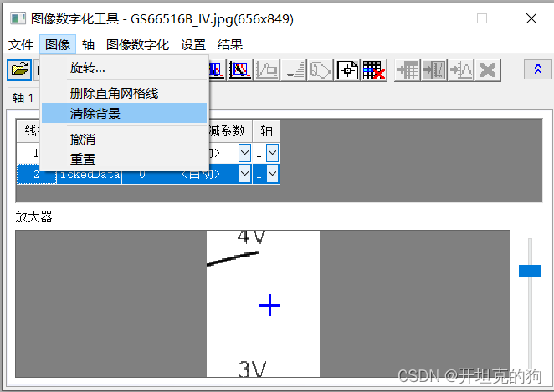Click the open file folder icon
This screenshot has width=554, height=392.
[x=19, y=70]
